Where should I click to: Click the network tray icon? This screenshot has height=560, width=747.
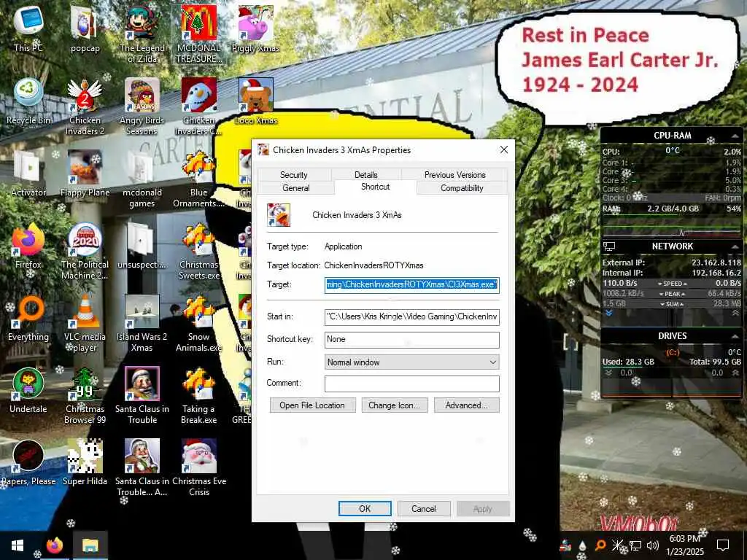coord(635,545)
